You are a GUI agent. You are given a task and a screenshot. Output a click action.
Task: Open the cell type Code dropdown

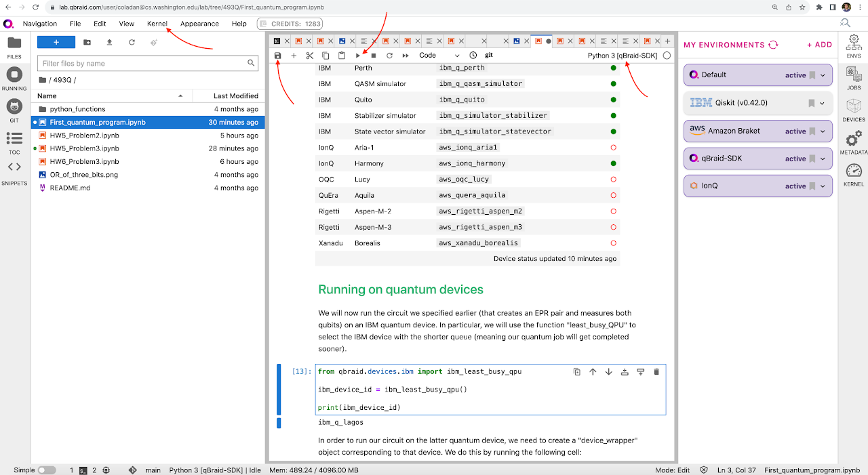(439, 56)
